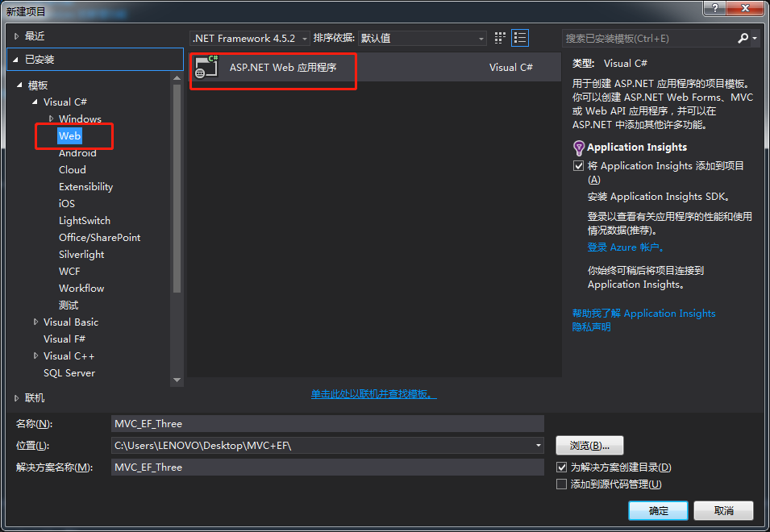Open the 登录 Azure 帐户 link

pyautogui.click(x=626, y=247)
